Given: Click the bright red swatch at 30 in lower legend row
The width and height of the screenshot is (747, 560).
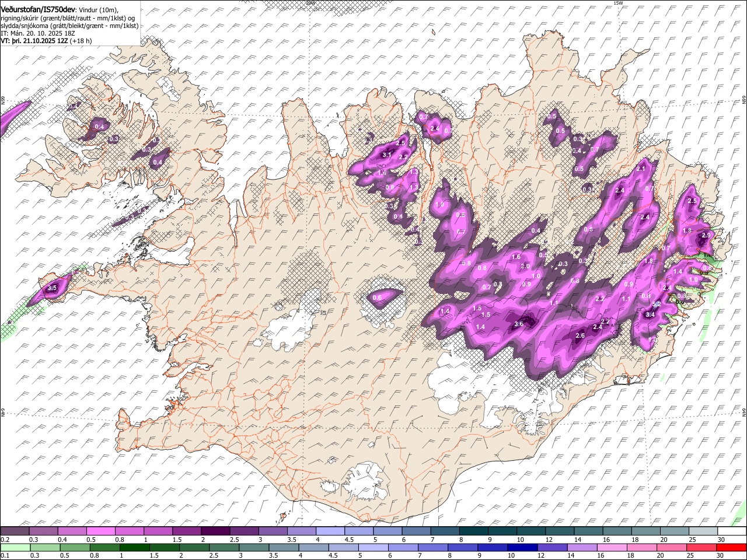Looking at the screenshot, I should [x=732, y=547].
